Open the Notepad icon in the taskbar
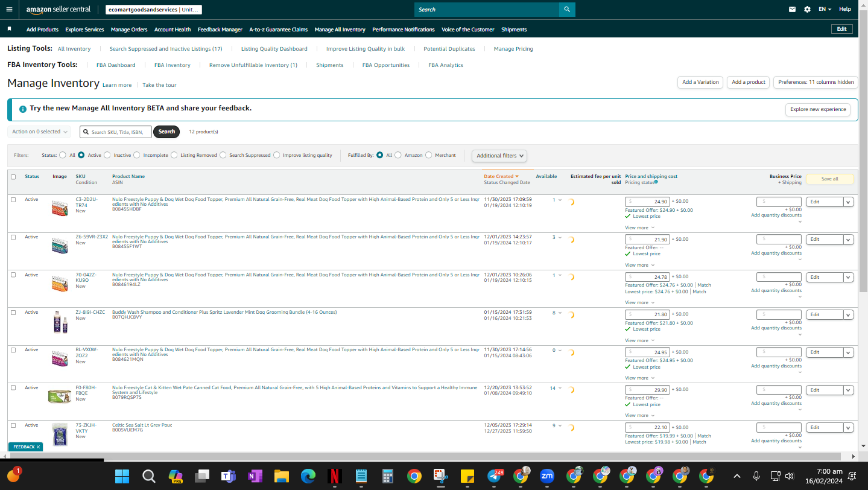The height and width of the screenshot is (490, 868). (361, 476)
